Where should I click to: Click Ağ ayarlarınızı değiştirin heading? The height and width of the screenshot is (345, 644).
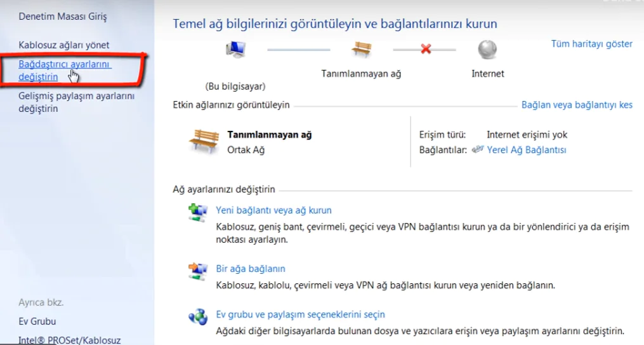(x=224, y=189)
